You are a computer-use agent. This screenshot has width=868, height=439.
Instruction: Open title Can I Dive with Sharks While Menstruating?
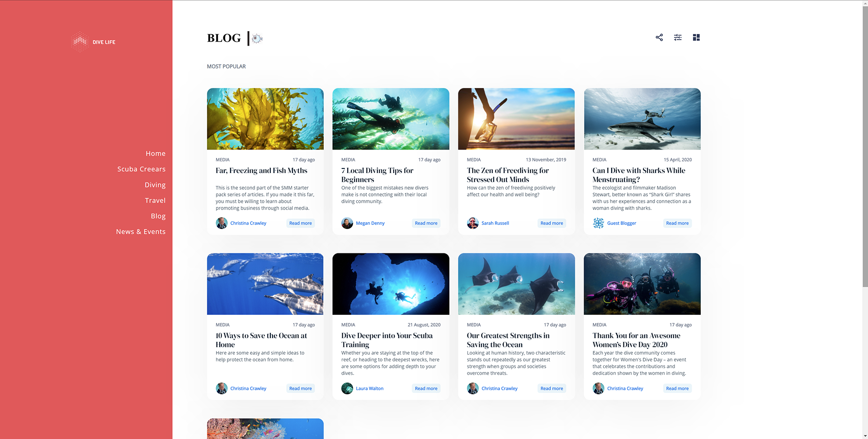click(x=639, y=175)
